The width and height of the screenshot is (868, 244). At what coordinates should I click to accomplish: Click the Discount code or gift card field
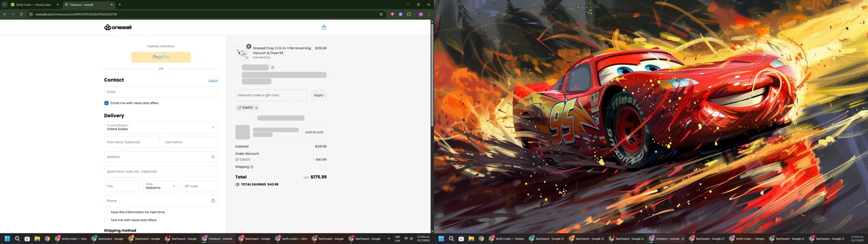point(271,95)
